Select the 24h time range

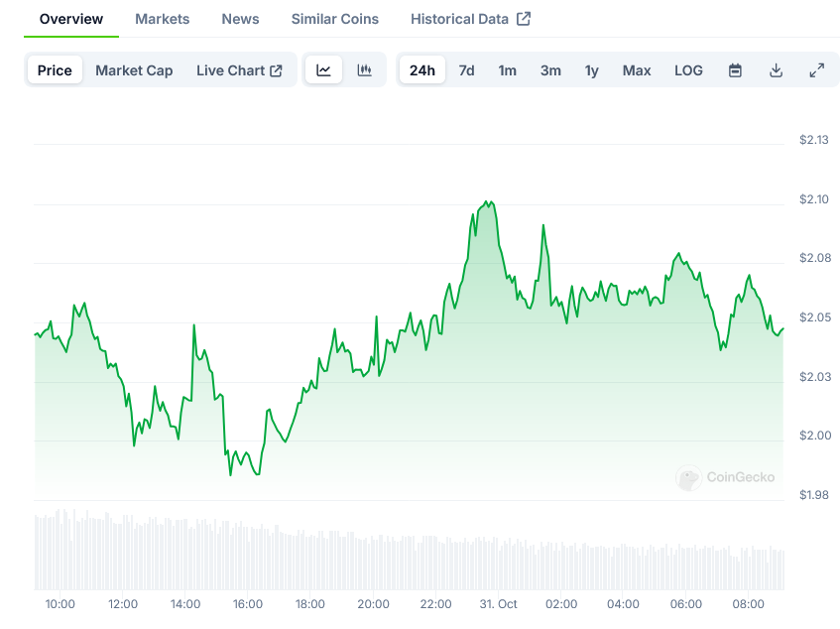coord(421,70)
